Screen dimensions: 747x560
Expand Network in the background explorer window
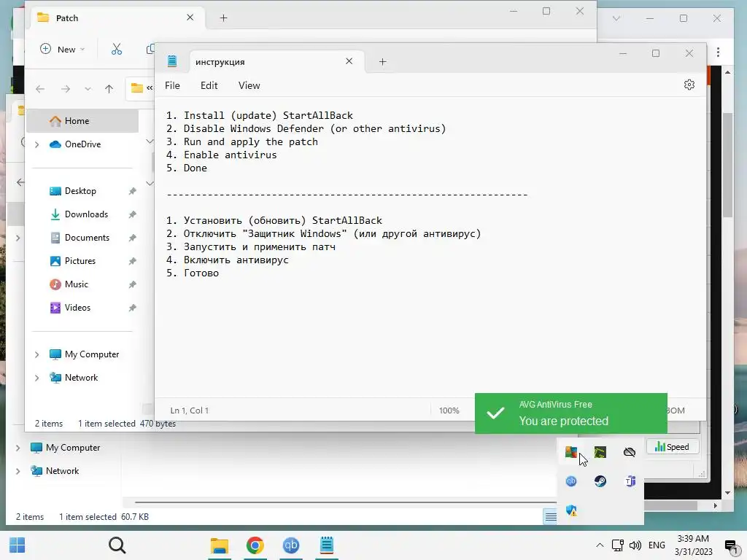tap(18, 471)
